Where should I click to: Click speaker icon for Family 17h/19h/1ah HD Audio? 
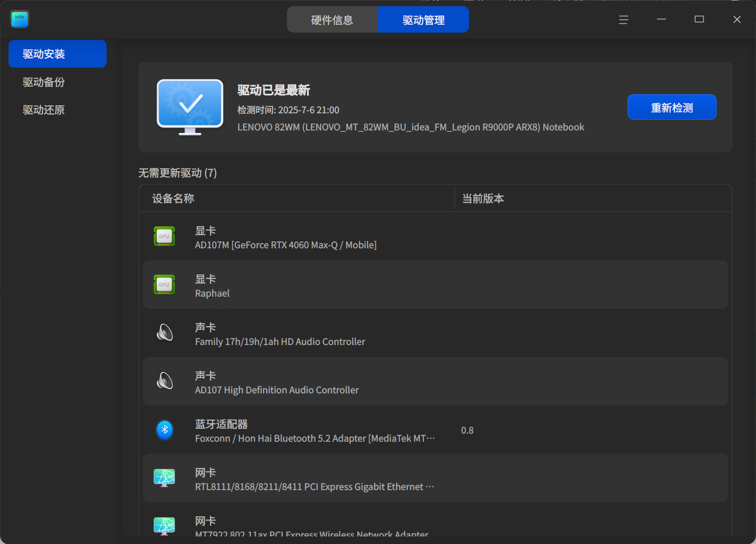pyautogui.click(x=164, y=332)
